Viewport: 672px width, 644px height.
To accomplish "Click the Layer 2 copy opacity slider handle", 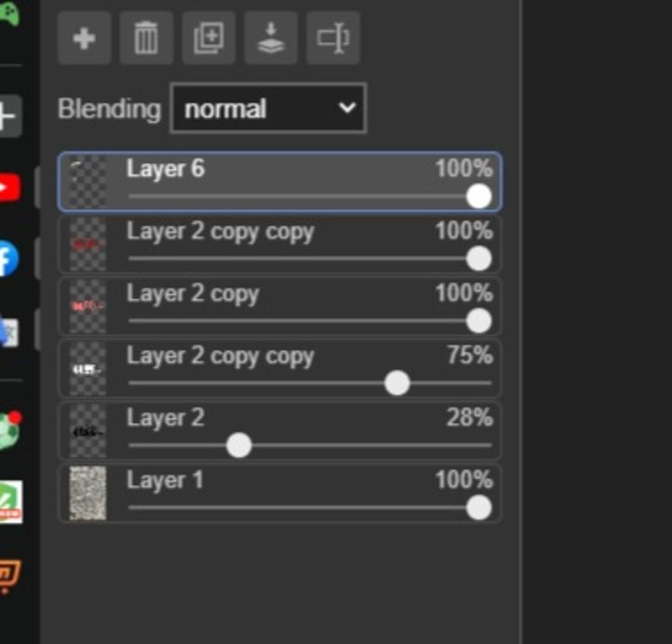I will 479,321.
